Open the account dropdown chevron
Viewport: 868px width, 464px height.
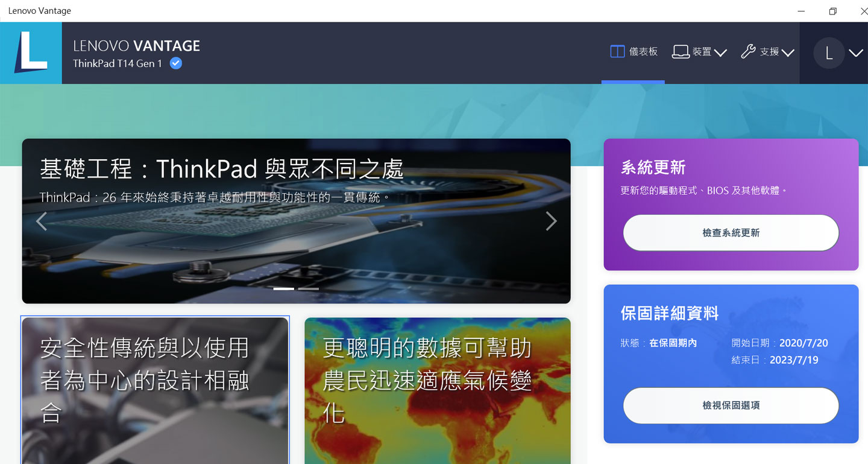857,53
